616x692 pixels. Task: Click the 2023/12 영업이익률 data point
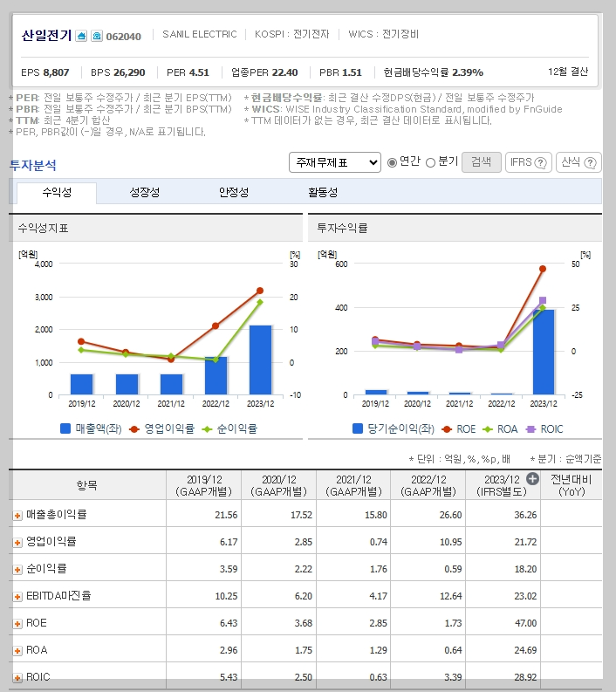(x=260, y=291)
